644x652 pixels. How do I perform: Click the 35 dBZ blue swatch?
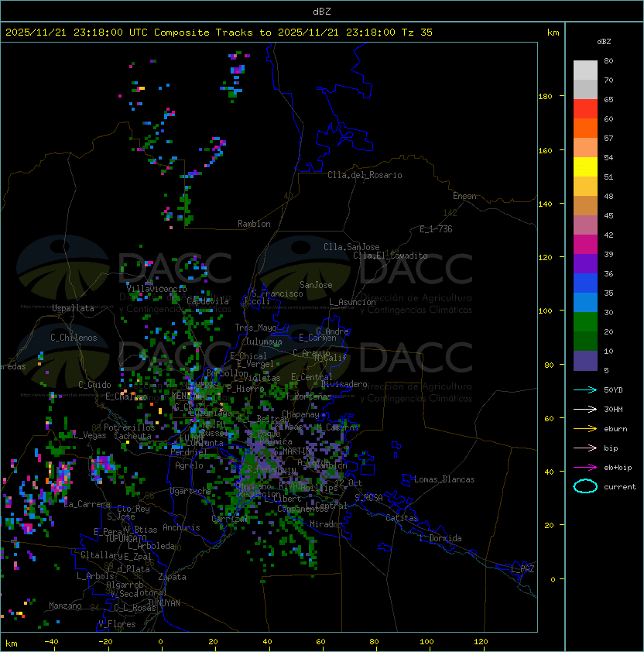point(585,302)
